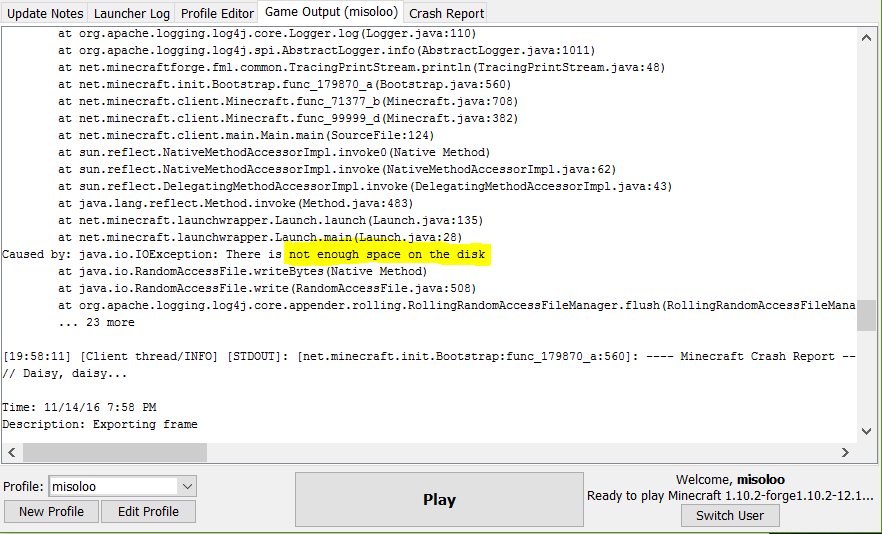
Task: Open the Update Notes tab
Action: coord(45,14)
